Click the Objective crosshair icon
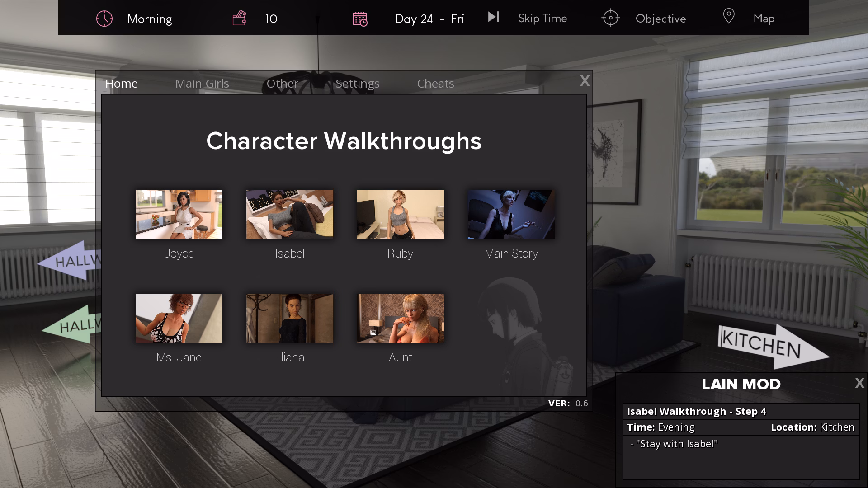 click(x=610, y=18)
